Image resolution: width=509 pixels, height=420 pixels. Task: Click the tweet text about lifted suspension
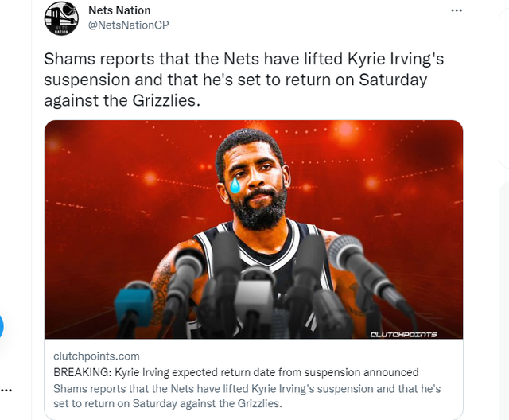click(244, 80)
